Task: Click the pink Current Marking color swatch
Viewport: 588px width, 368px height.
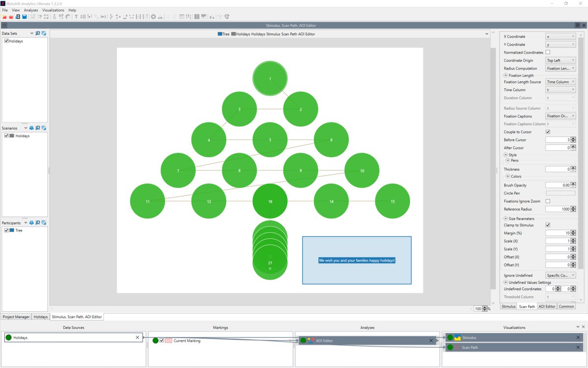Action: pos(168,341)
